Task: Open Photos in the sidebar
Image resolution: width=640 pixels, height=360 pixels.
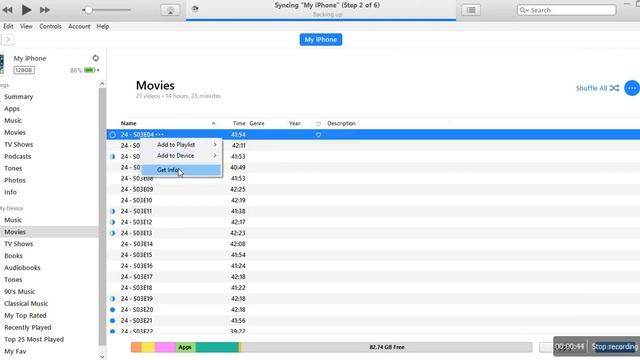Action: [x=15, y=180]
